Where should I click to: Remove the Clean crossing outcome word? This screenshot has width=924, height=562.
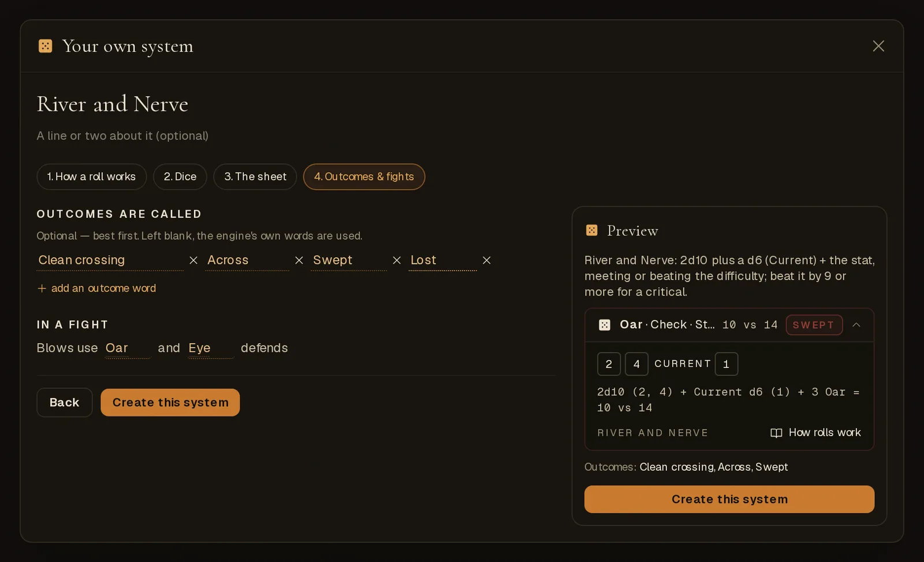pos(193,260)
